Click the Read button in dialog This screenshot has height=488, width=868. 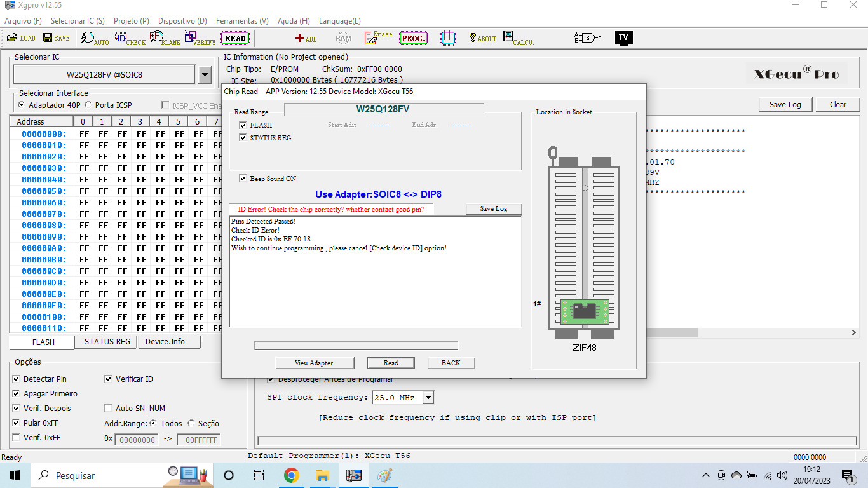pyautogui.click(x=390, y=363)
